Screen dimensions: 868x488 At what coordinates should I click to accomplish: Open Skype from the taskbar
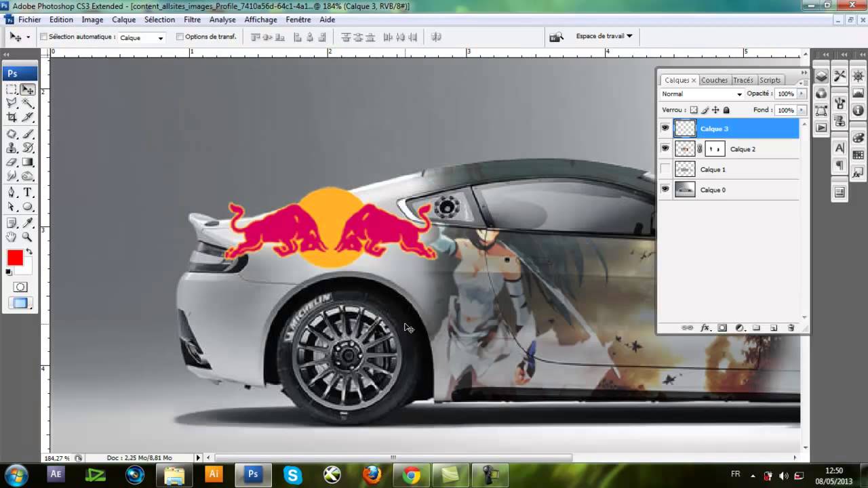click(x=293, y=475)
